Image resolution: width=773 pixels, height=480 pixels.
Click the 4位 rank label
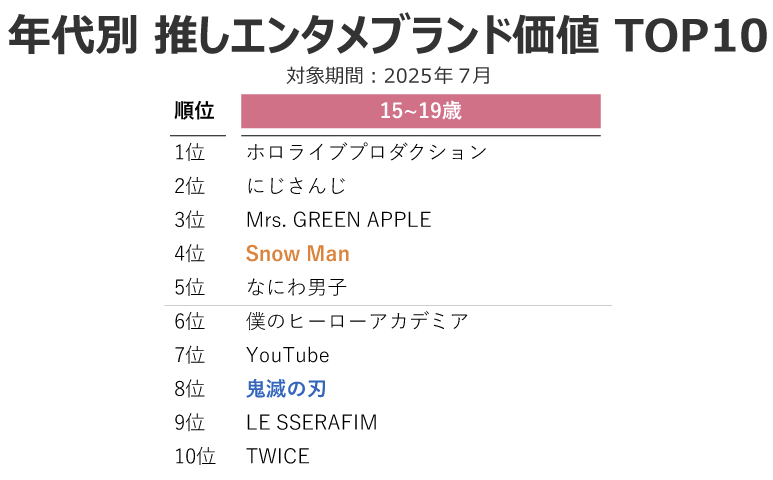click(x=189, y=254)
